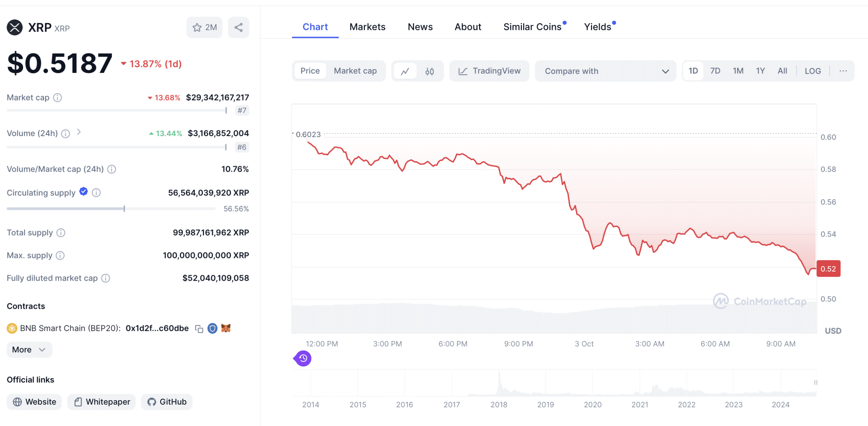This screenshot has width=868, height=426.
Task: Open Volume/Market cap (24h) info icon
Action: (x=112, y=169)
